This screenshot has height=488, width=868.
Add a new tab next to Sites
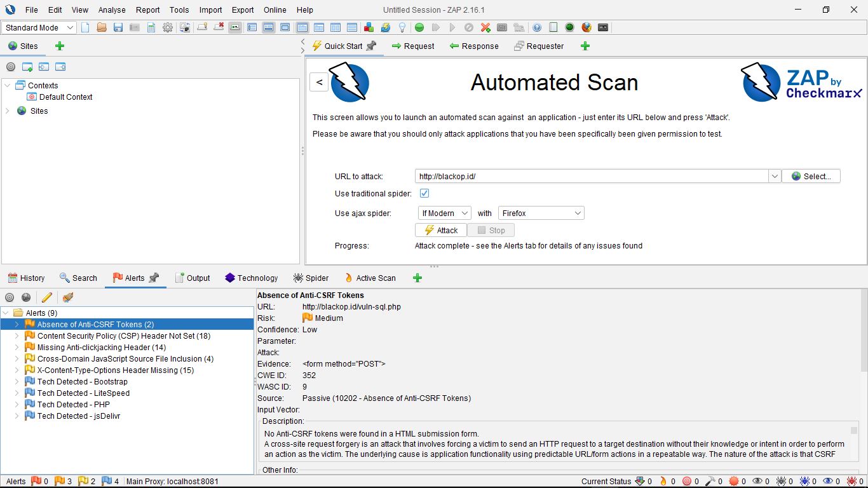point(60,46)
